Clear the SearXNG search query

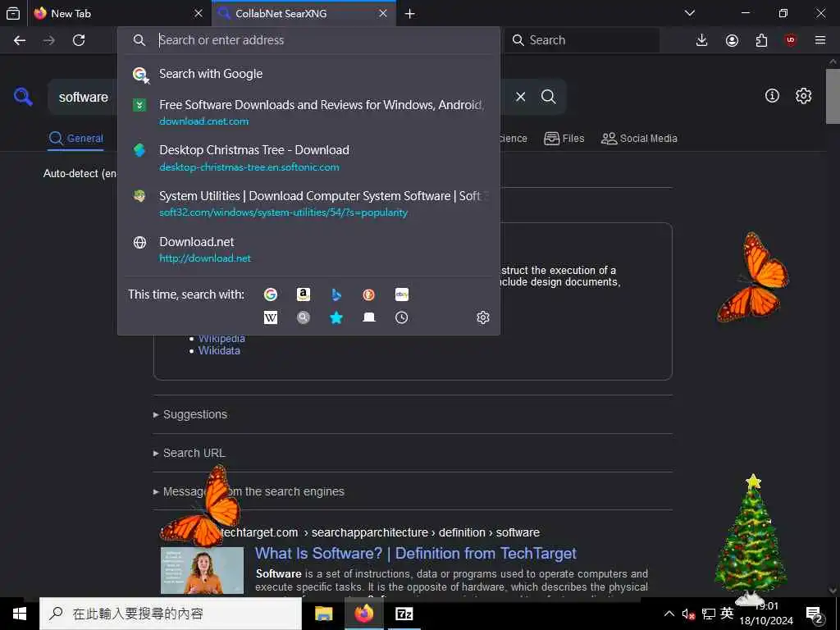520,97
